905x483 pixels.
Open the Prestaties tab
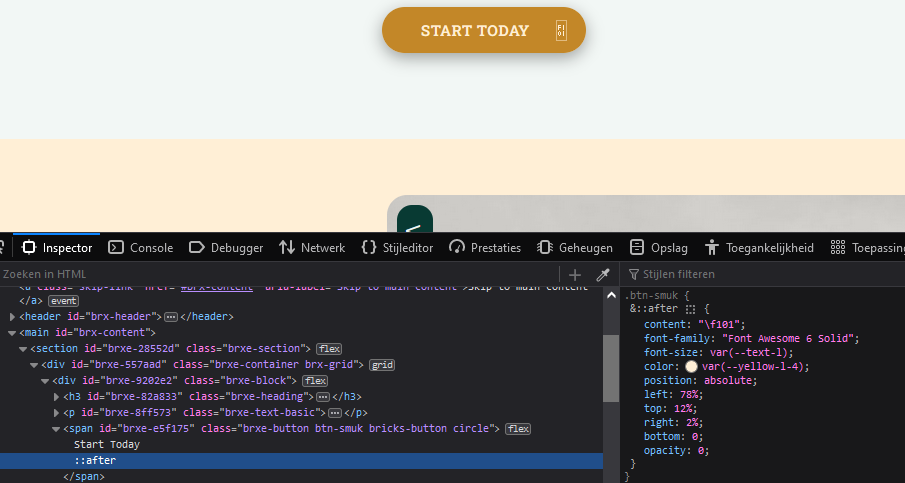[x=485, y=248]
